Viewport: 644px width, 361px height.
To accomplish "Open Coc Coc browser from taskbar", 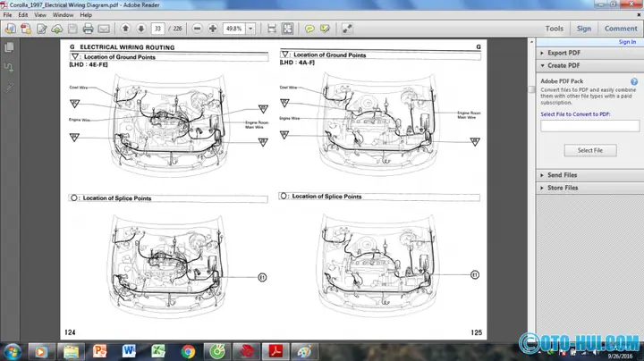I will click(x=216, y=351).
